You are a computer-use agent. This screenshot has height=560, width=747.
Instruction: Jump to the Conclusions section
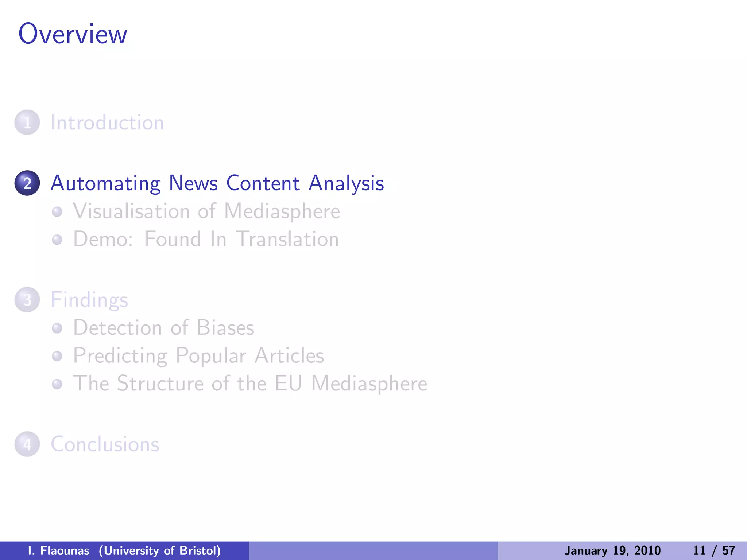105,444
